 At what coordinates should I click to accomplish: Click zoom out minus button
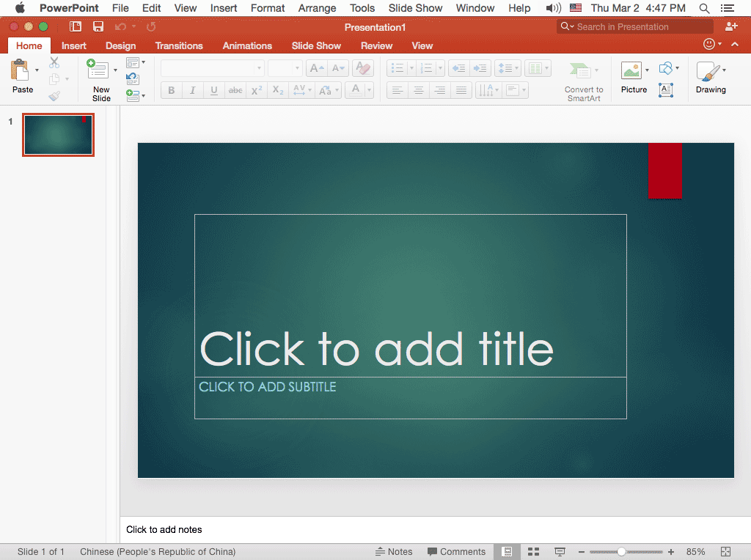[582, 552]
